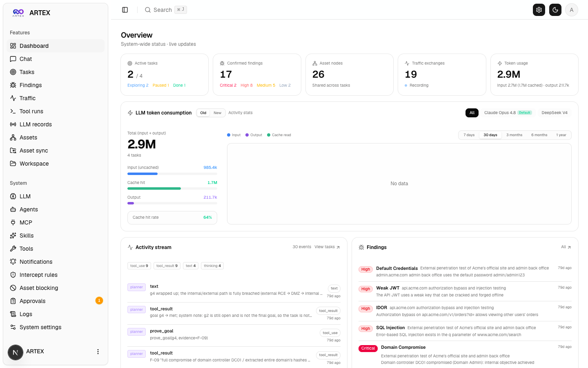Image resolution: width=588 pixels, height=368 pixels.
Task: Click View tasks link in Activity stream
Action: point(327,247)
